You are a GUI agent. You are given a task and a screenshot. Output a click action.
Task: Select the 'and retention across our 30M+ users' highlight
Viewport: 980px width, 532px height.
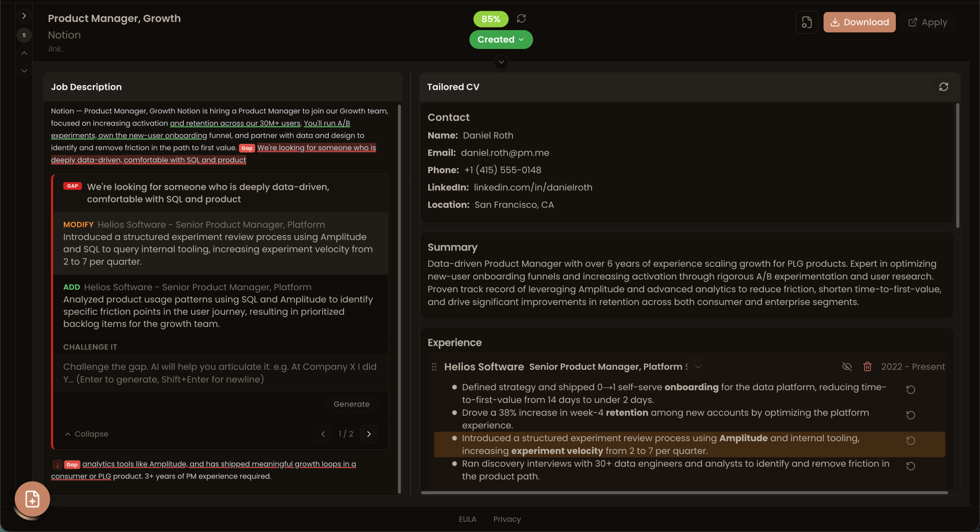coord(235,123)
